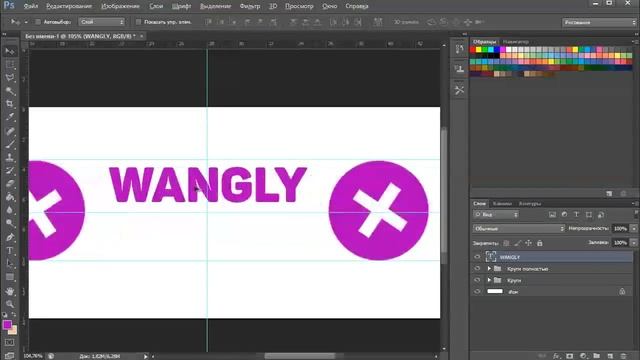The width and height of the screenshot is (640, 360).
Task: Add a layer mask
Action: 570,356
